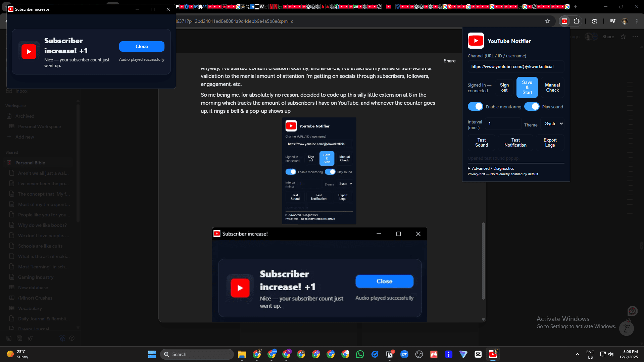Click the YouTube Notifier app in taskbar
This screenshot has width=644, height=362.
pyautogui.click(x=493, y=354)
